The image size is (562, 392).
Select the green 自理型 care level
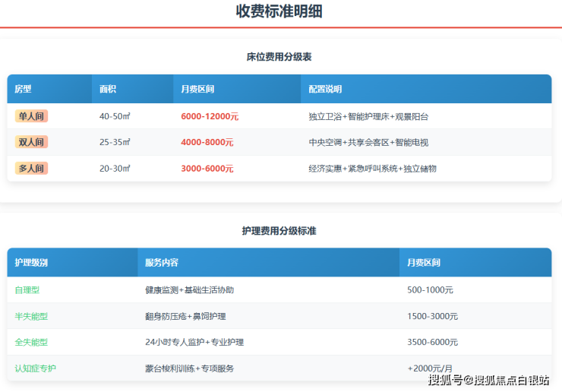[27, 290]
